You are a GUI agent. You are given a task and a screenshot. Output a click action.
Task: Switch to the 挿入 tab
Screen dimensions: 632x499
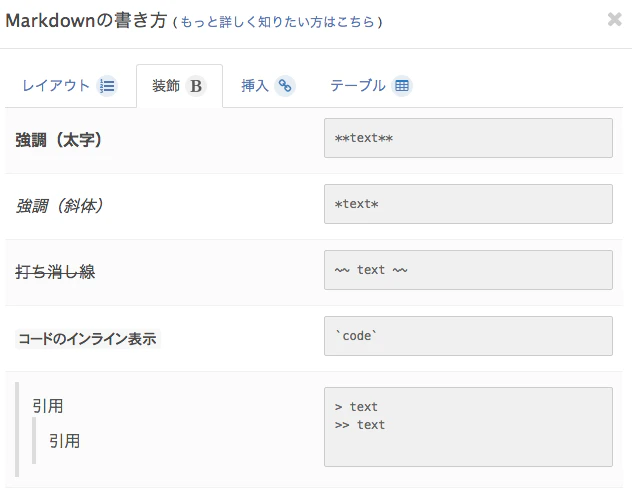pyautogui.click(x=268, y=86)
